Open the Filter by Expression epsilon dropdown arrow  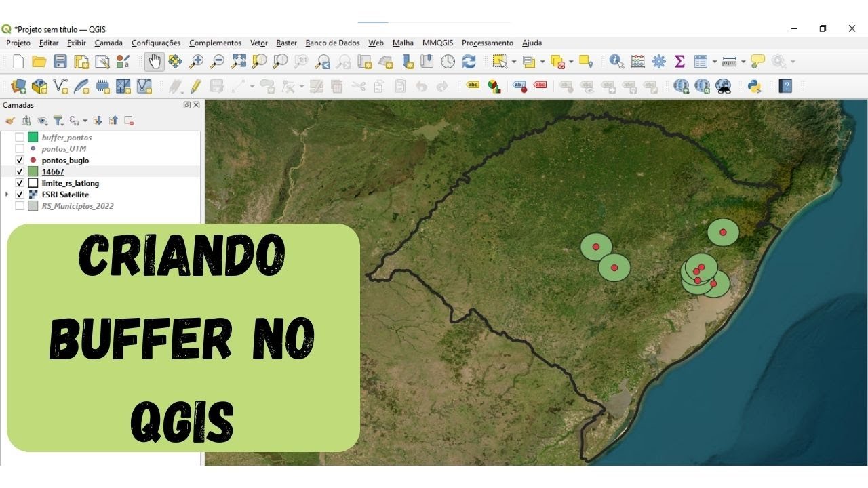(x=85, y=121)
